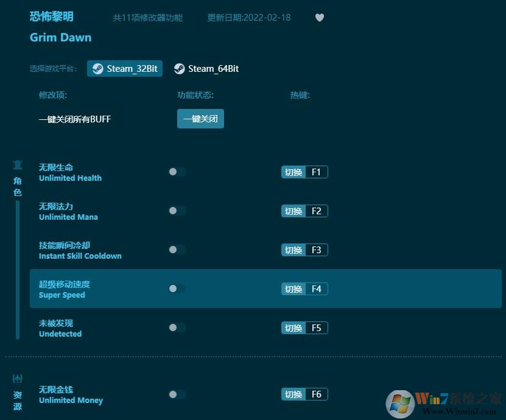Viewport: 506px width, 420px height.
Task: Enable the 无限法力 Unlimited Mana toggle
Action: [177, 211]
